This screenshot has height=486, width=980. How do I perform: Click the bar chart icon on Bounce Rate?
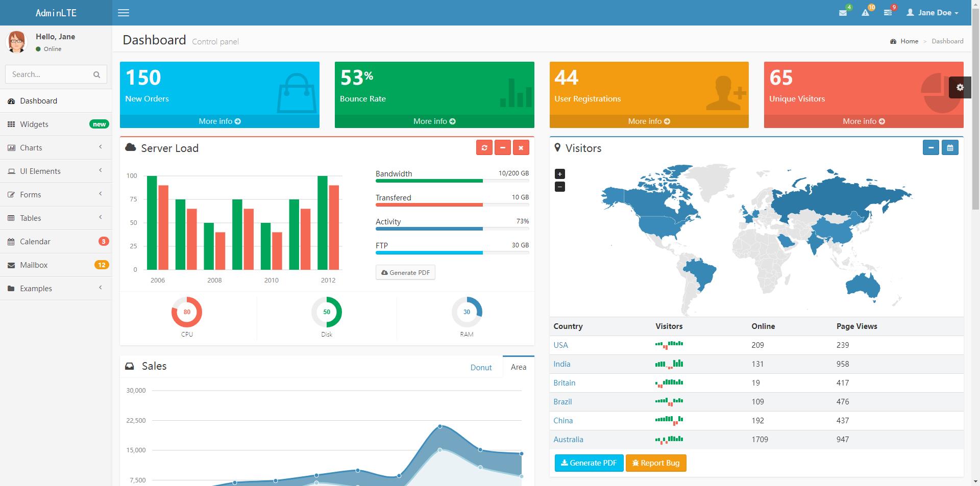516,93
